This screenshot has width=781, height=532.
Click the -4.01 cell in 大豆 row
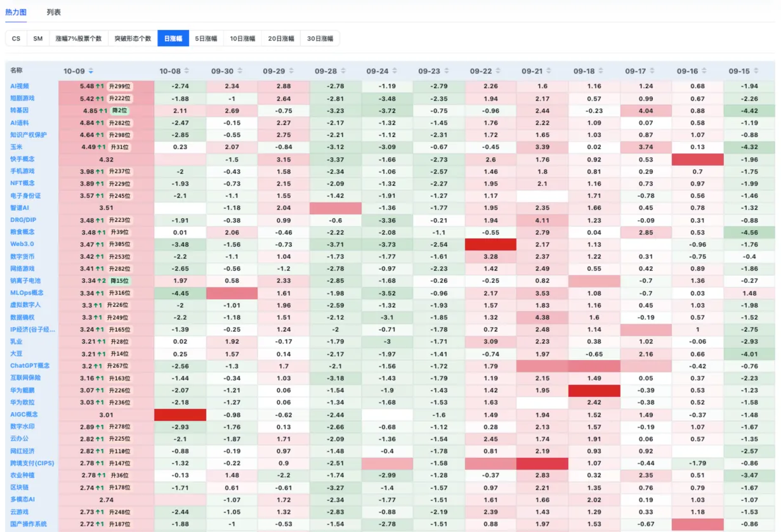coord(749,354)
